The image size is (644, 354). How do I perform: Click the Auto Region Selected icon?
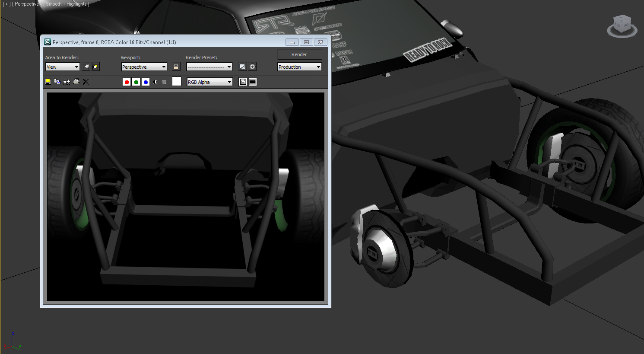pos(95,67)
